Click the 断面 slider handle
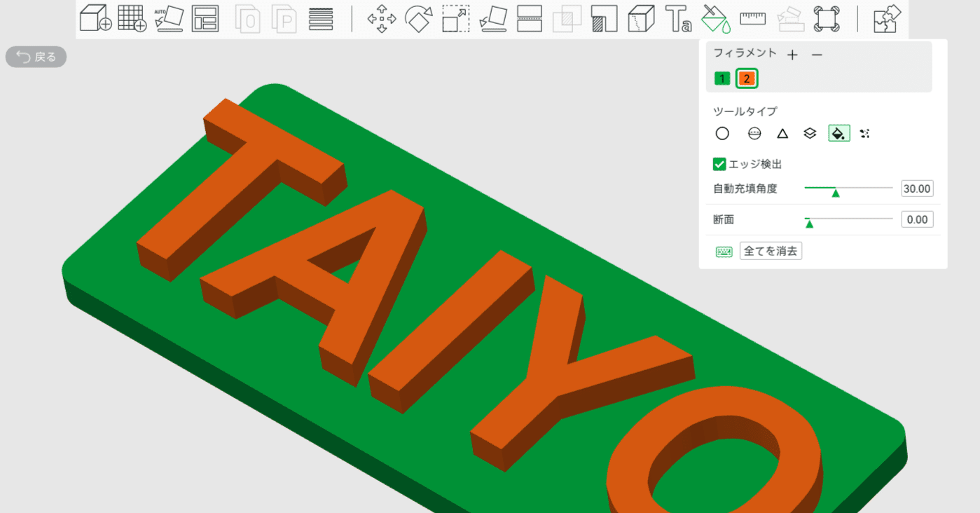Screen dimensions: 980x513 point(809,224)
